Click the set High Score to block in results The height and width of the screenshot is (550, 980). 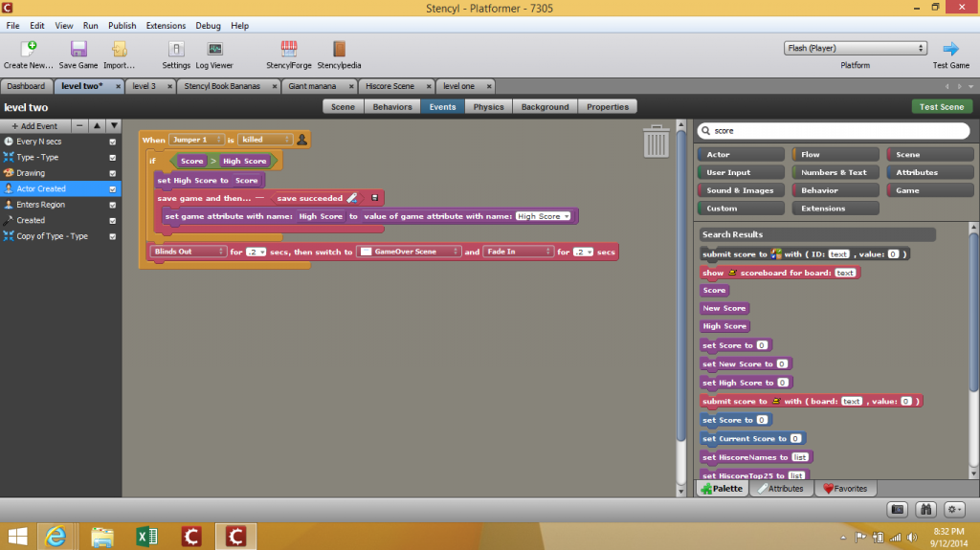point(746,383)
